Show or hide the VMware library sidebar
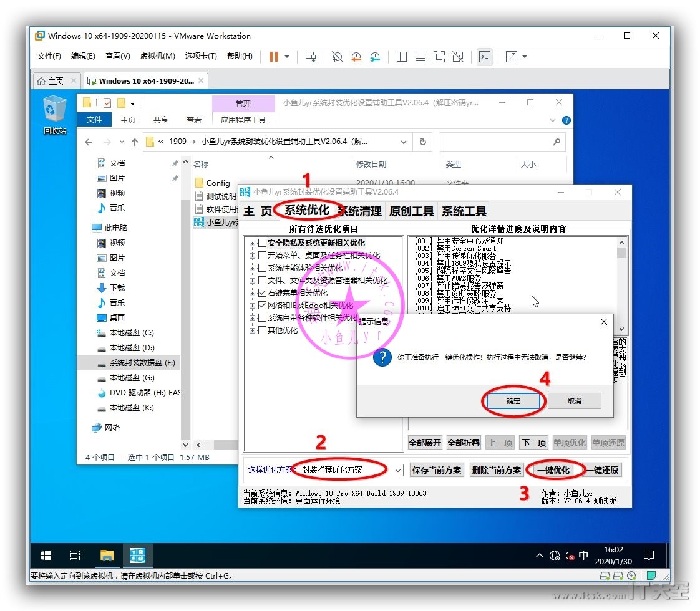This screenshot has height=611, width=700. tap(401, 57)
